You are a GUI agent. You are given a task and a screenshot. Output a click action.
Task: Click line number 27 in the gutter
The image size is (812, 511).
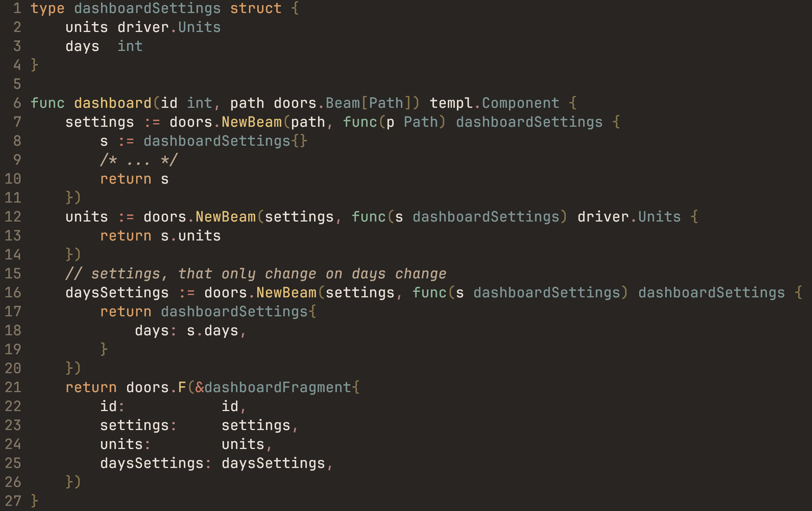pos(13,501)
